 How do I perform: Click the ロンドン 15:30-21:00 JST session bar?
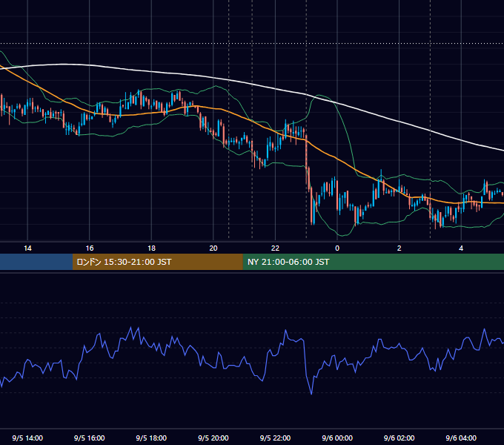point(157,262)
